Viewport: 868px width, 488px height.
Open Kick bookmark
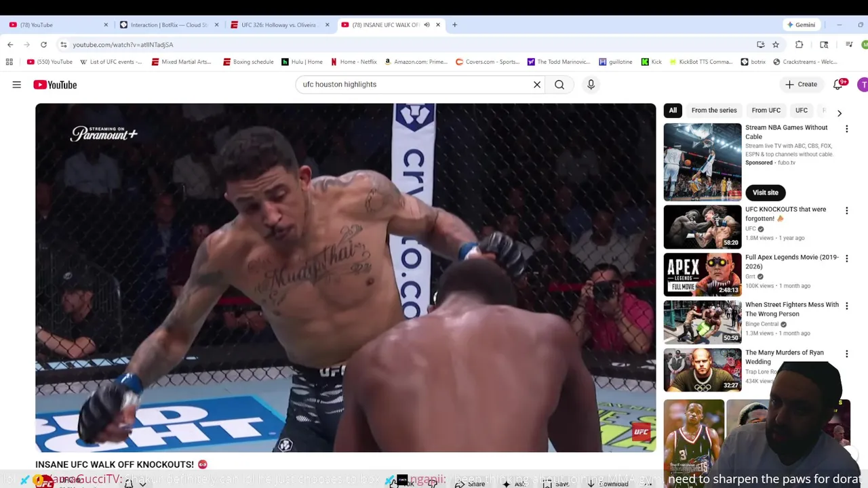click(x=652, y=62)
